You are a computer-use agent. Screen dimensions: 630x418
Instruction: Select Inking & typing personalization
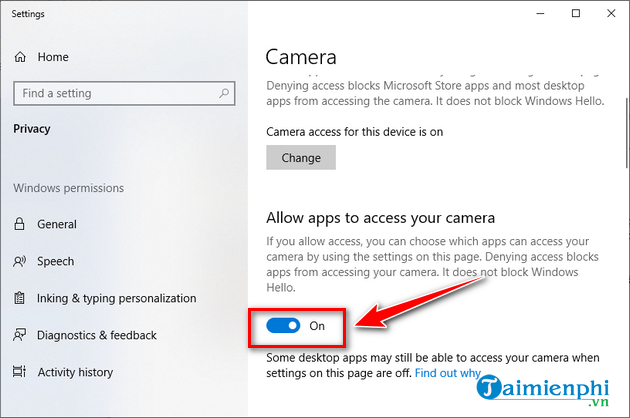(x=117, y=298)
